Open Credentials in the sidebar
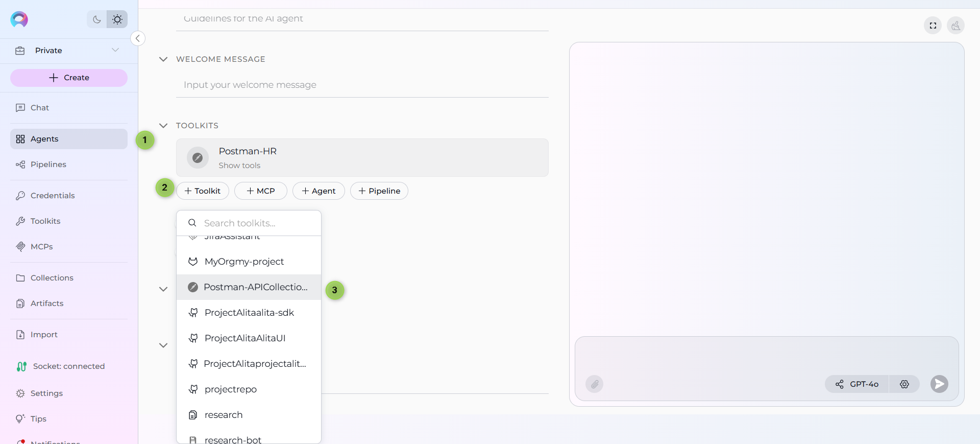Viewport: 980px width, 444px height. coord(52,196)
